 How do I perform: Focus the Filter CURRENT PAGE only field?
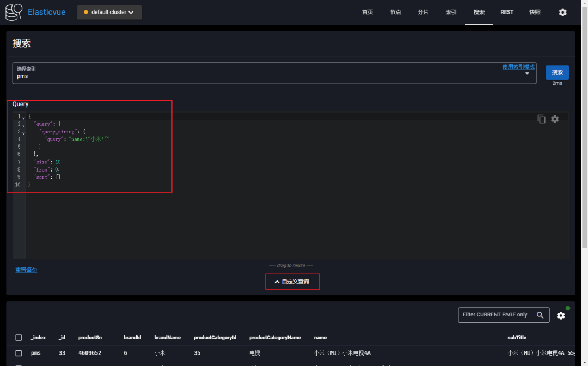pos(494,315)
